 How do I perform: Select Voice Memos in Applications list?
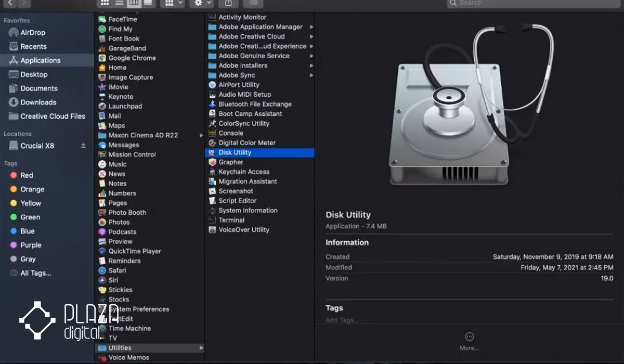pos(128,358)
